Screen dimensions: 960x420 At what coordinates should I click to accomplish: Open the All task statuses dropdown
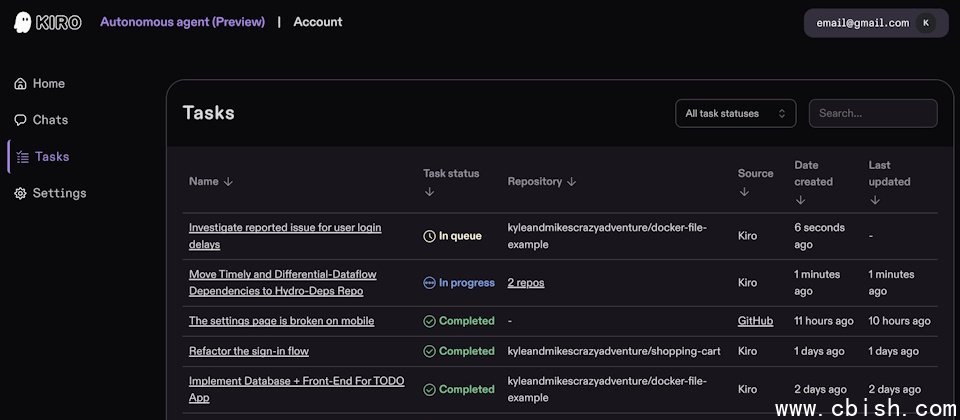[x=735, y=113]
